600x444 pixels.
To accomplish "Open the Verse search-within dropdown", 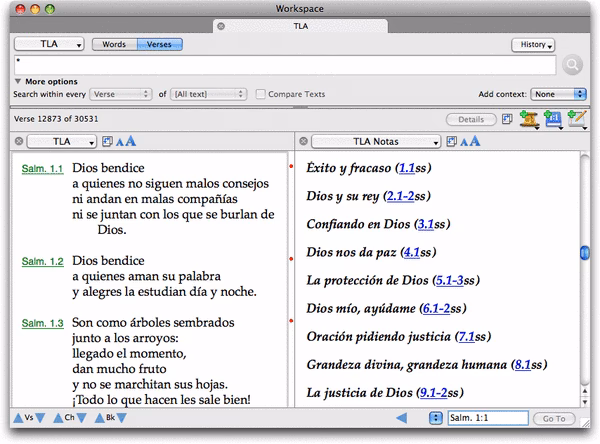I will 121,94.
